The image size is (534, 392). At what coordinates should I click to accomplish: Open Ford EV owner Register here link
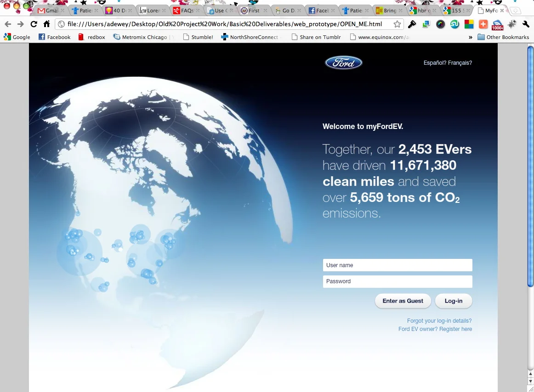tap(435, 329)
